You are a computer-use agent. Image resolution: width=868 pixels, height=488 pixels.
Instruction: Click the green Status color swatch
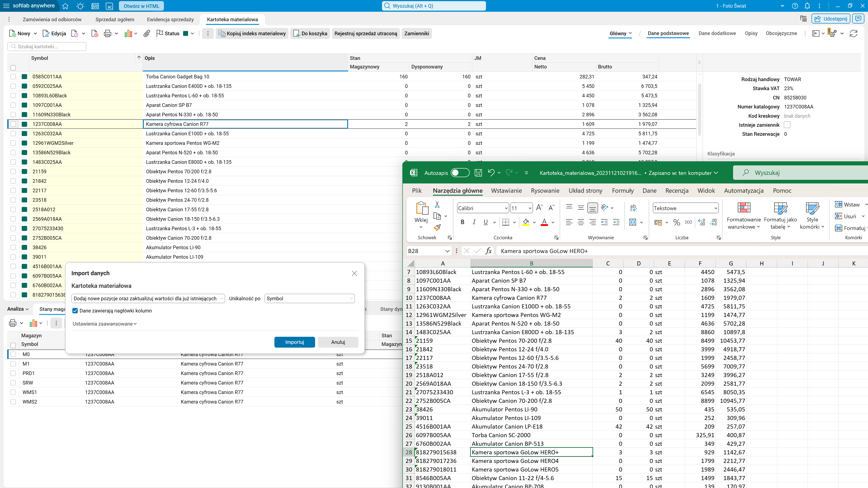point(185,33)
